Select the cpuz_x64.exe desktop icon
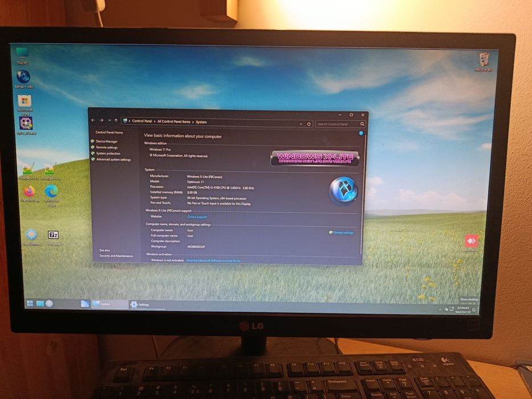Screen dimensions: 532x399 (x=26, y=125)
